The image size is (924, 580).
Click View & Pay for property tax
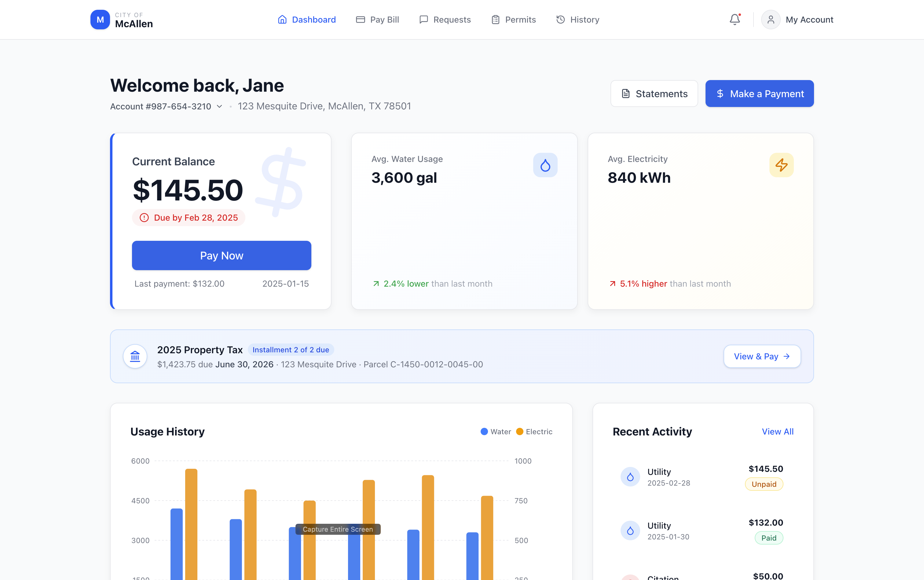(x=762, y=356)
